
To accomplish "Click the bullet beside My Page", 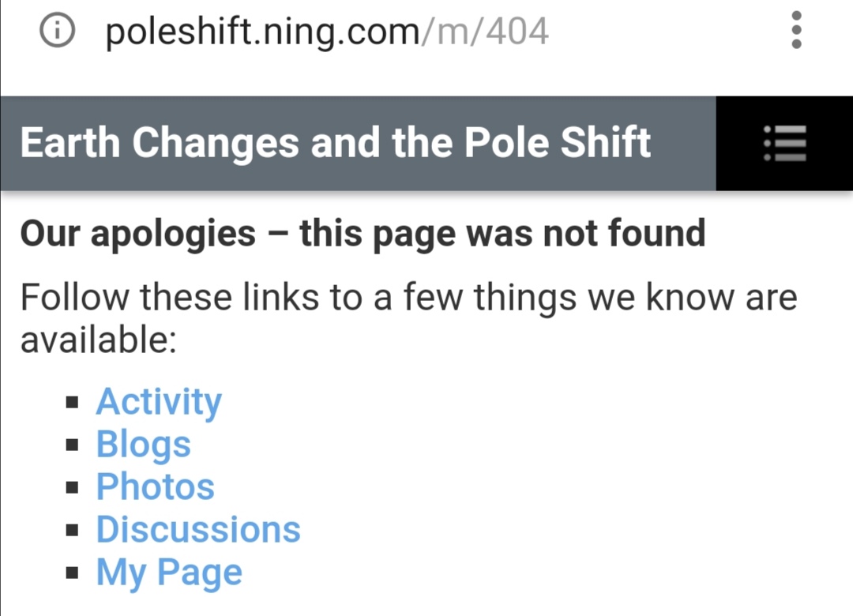I will [x=72, y=573].
